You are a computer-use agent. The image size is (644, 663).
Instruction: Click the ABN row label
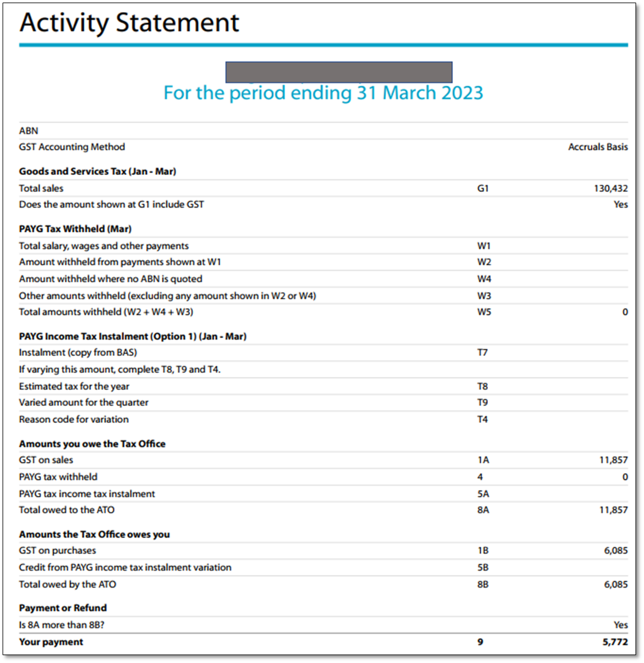click(x=29, y=130)
